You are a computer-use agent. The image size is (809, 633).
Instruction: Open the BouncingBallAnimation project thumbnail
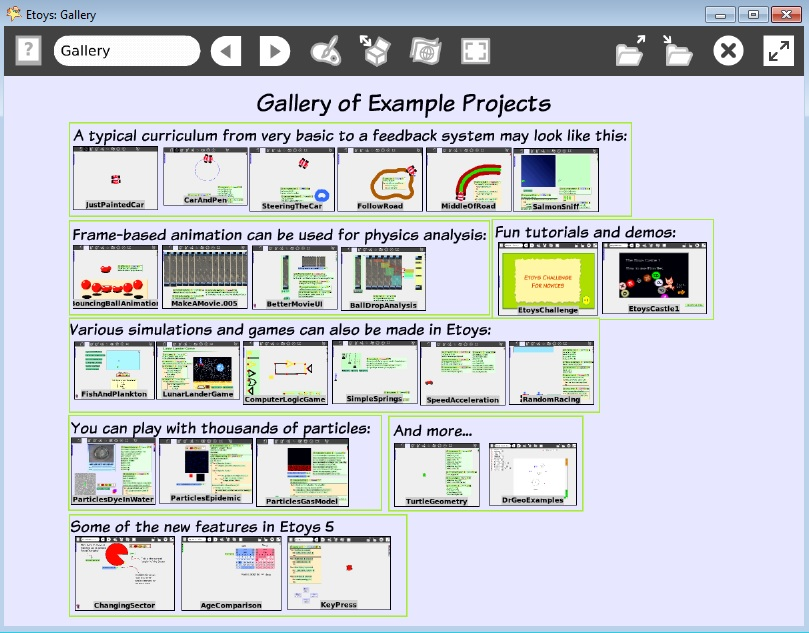[x=116, y=278]
